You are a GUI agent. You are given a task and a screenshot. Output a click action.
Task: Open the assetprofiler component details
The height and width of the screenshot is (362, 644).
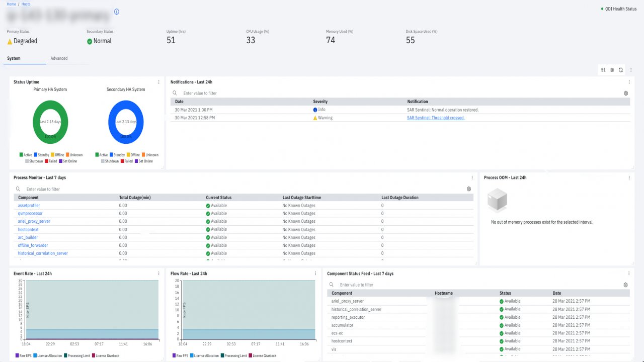pyautogui.click(x=29, y=205)
